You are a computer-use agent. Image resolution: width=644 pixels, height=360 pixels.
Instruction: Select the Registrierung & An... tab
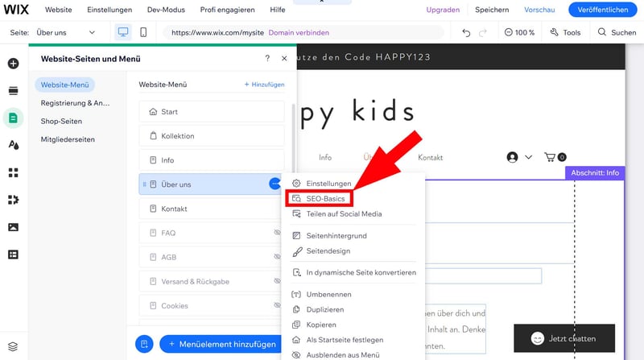(75, 103)
